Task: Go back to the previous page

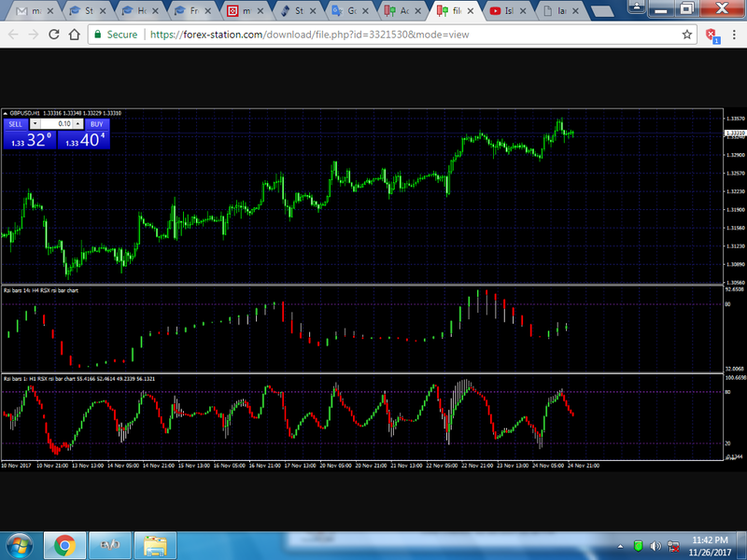Action: pos(13,35)
